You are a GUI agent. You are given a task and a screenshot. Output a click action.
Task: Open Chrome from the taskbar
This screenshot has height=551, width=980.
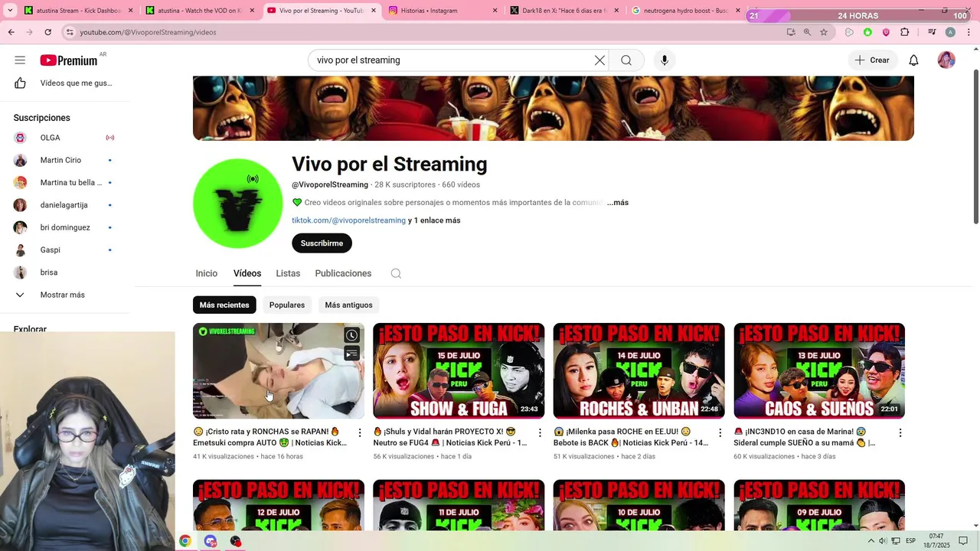[x=185, y=541]
